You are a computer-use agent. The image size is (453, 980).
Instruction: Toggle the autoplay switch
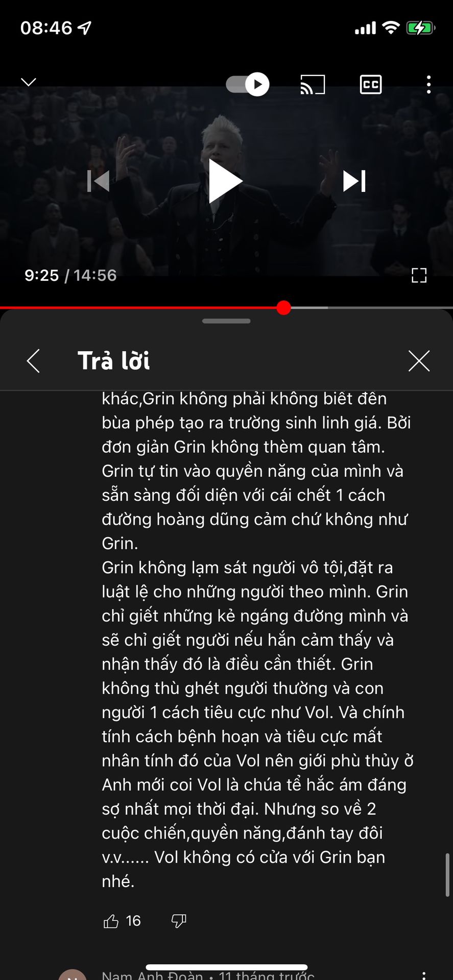[x=248, y=84]
